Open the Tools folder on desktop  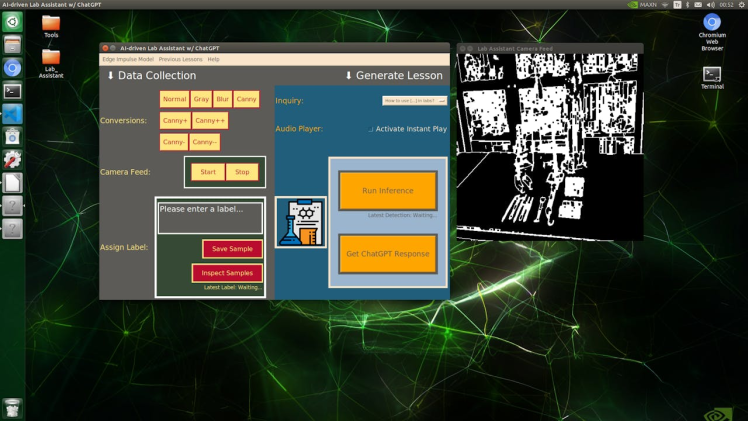click(51, 22)
